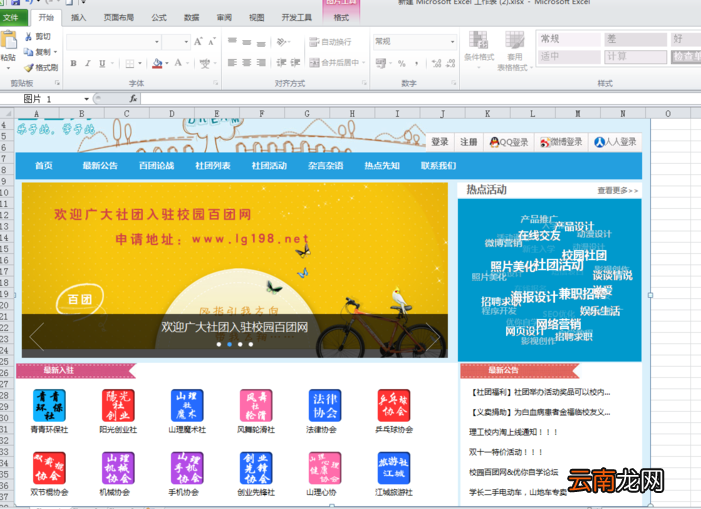The width and height of the screenshot is (701, 509).
Task: Click the middle align icon
Action: 247,42
